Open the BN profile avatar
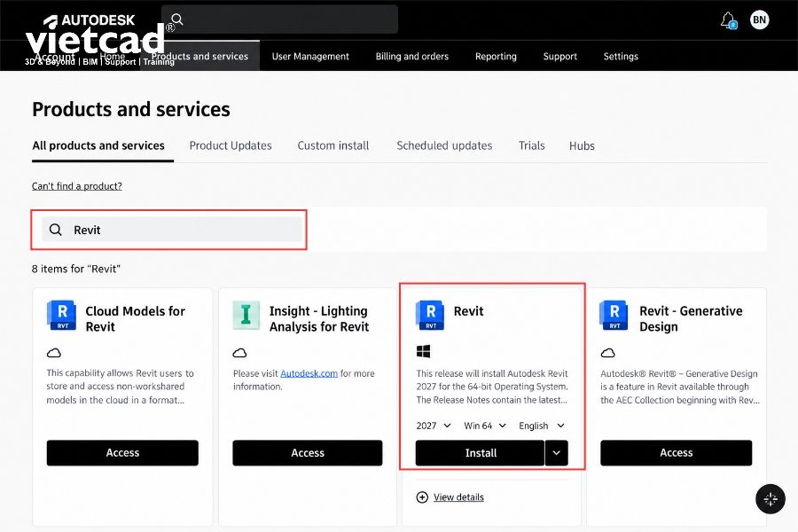 pyautogui.click(x=759, y=20)
